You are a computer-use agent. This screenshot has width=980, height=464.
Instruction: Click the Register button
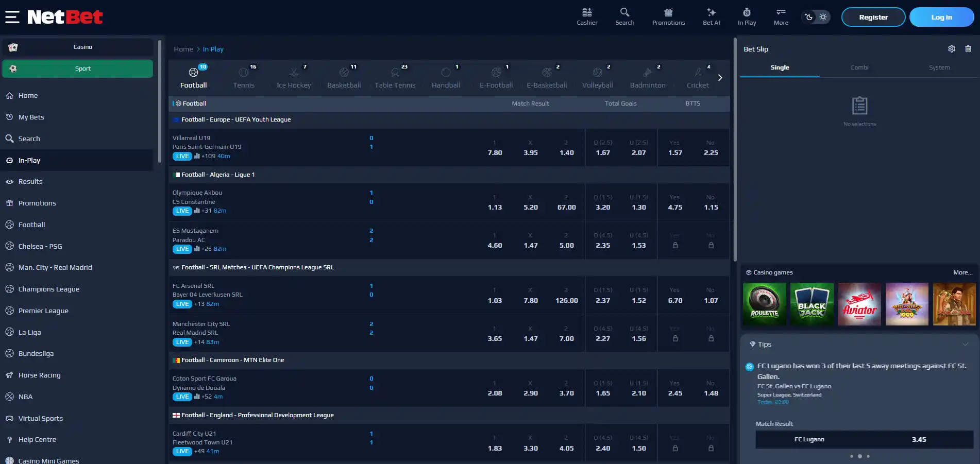coord(873,17)
